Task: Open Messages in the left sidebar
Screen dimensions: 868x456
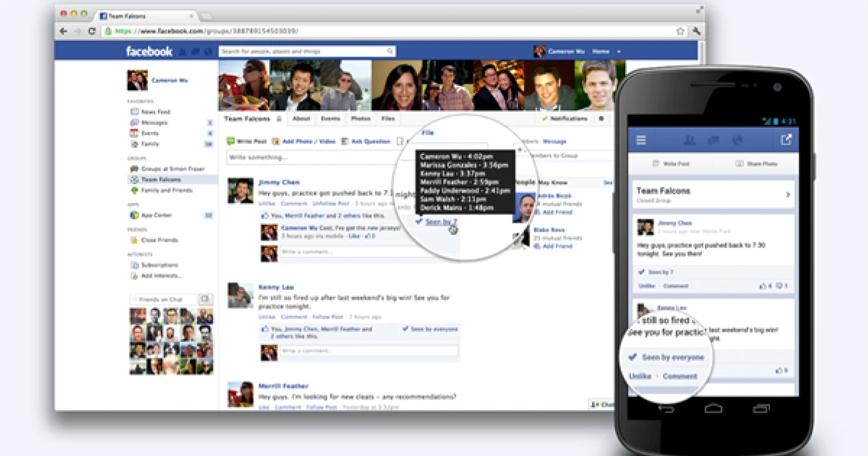Action: [x=154, y=123]
